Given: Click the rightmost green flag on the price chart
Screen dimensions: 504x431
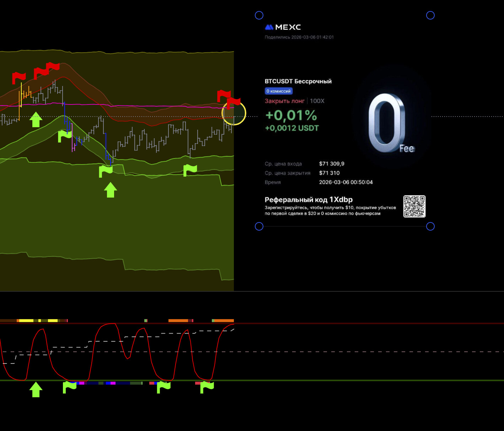Looking at the screenshot, I should (x=190, y=170).
